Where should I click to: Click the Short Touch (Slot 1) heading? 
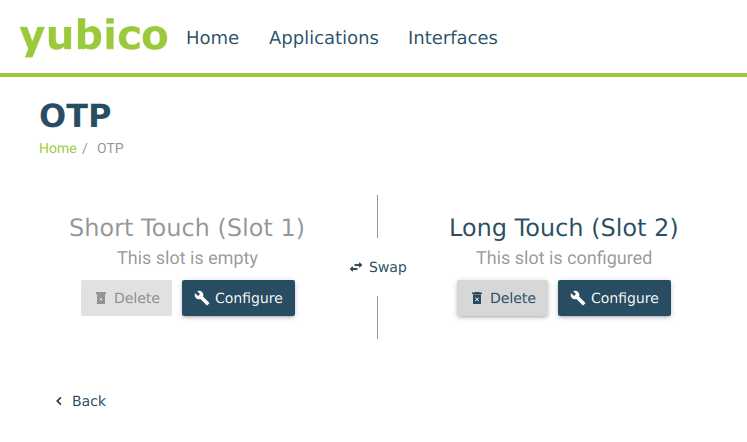pyautogui.click(x=187, y=228)
